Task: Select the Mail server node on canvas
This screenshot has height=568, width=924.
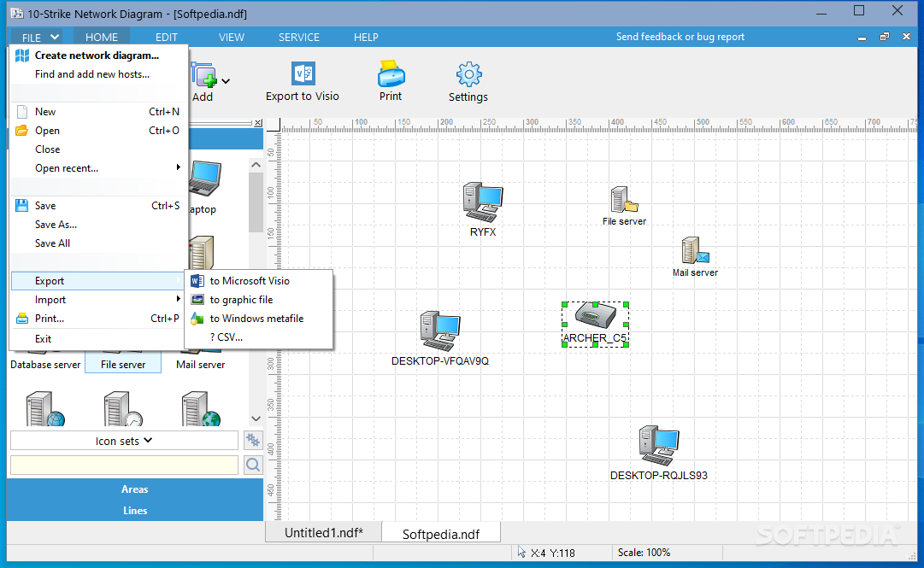Action: click(696, 251)
